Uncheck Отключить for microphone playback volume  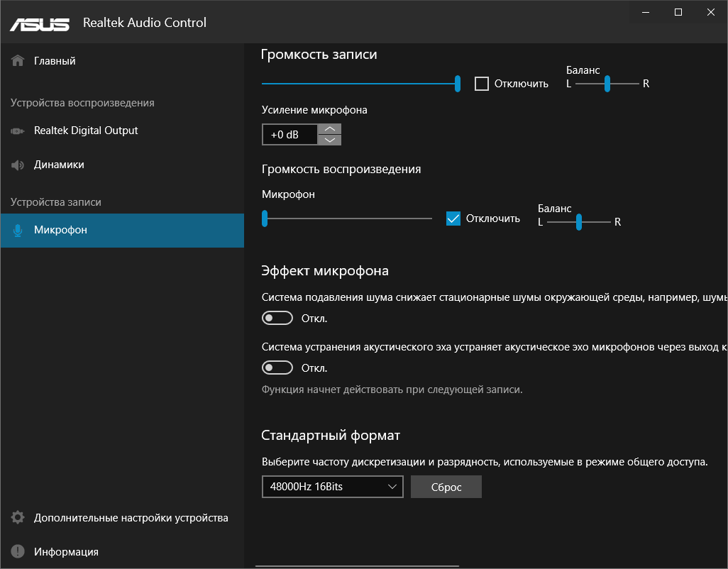point(454,219)
